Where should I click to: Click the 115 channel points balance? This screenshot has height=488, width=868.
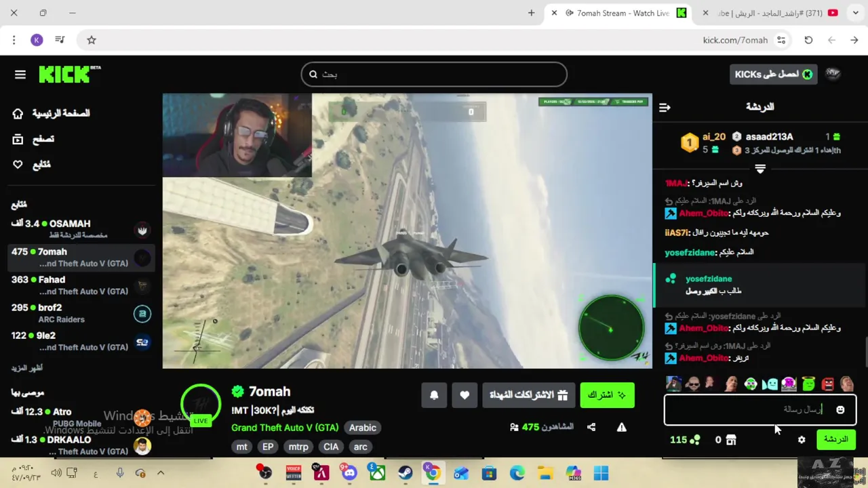(685, 440)
